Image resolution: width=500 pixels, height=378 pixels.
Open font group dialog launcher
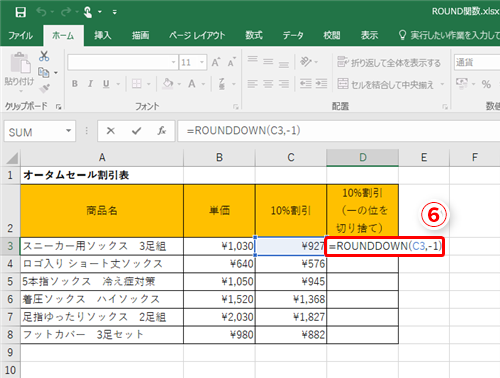pos(236,107)
